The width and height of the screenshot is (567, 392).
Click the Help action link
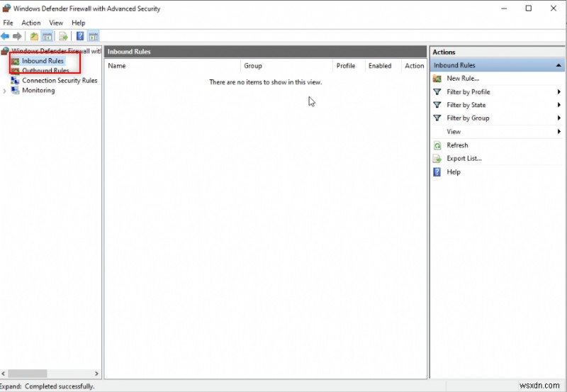pos(454,172)
